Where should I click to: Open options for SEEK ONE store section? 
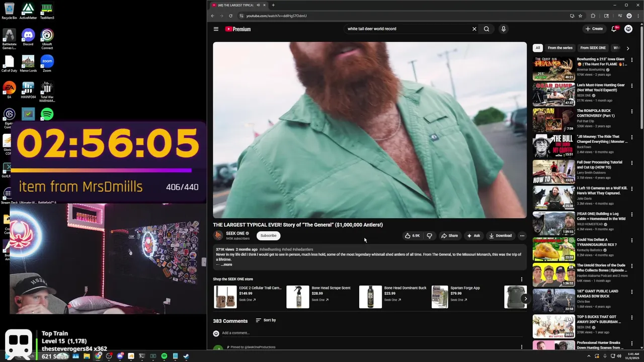click(521, 279)
